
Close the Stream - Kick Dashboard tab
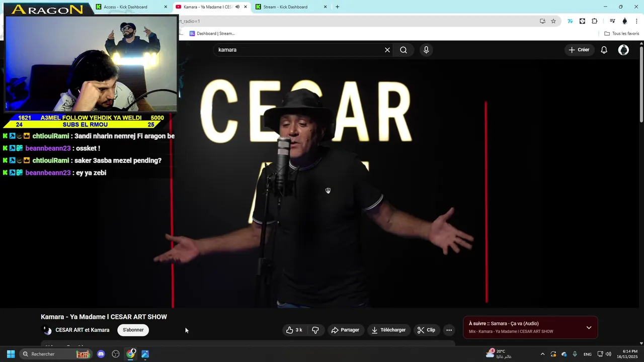[325, 7]
